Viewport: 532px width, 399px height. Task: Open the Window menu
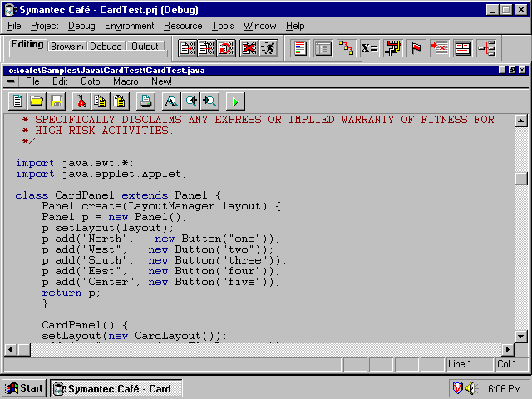[259, 26]
